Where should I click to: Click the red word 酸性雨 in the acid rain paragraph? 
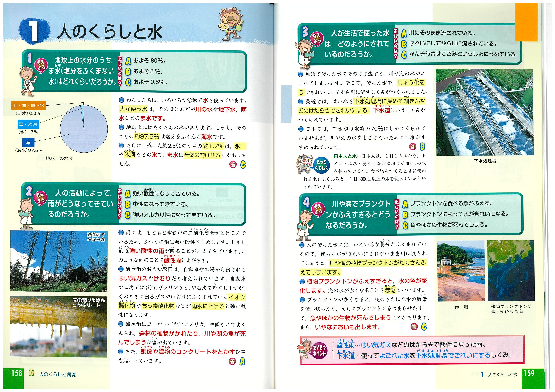click(x=172, y=260)
